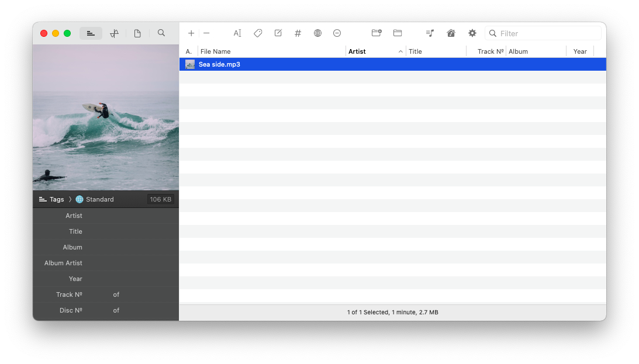This screenshot has width=639, height=364.
Task: Click the sidebar Artist input field
Action: click(131, 216)
